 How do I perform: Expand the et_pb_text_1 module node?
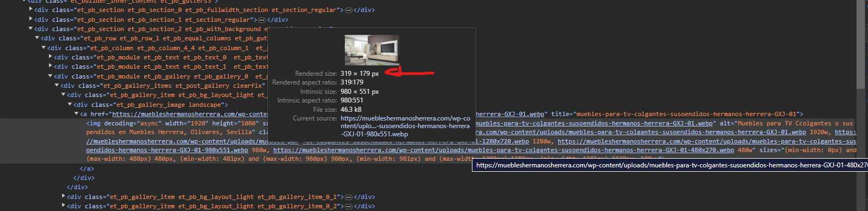tap(51, 67)
